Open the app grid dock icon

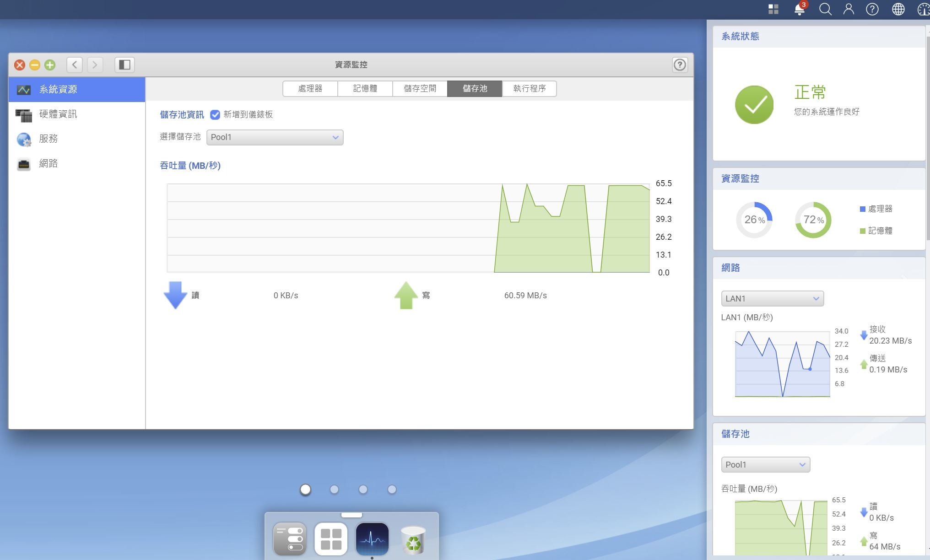click(x=331, y=539)
